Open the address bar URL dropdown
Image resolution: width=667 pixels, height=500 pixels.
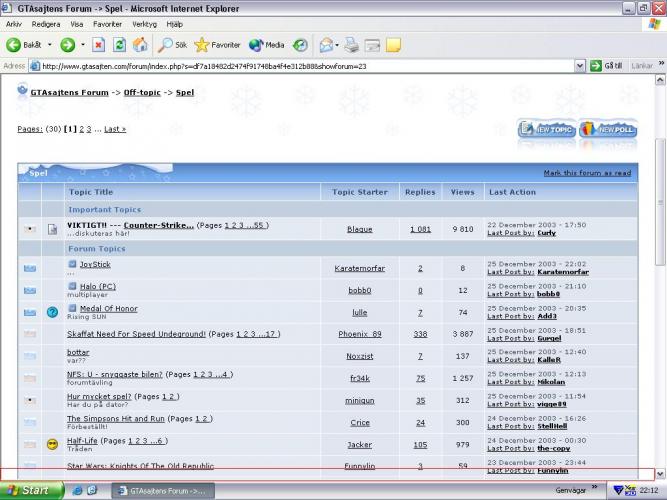579,66
